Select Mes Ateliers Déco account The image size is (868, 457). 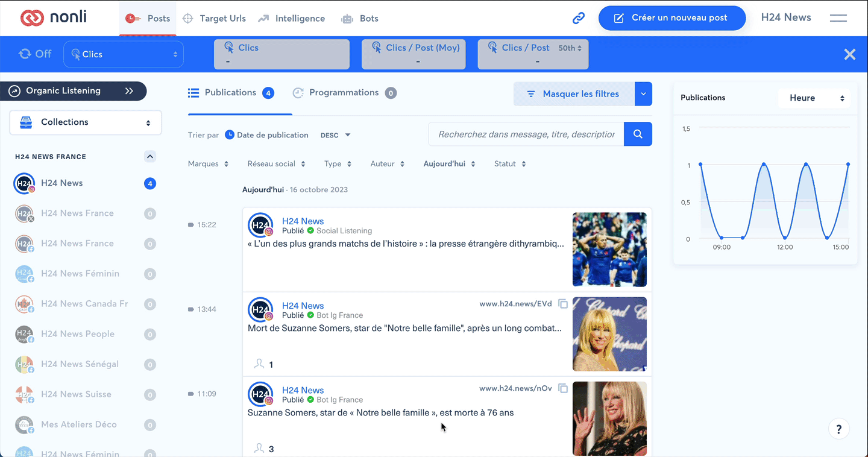[84, 424]
